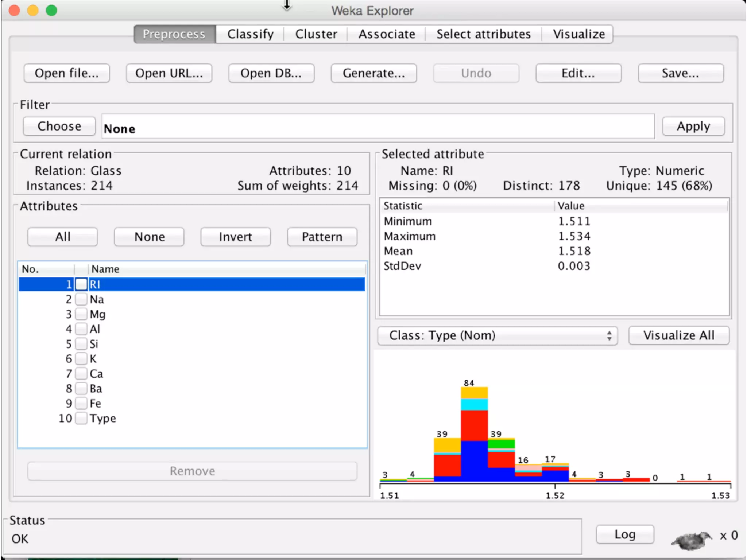Open the Log window
The width and height of the screenshot is (747, 560).
625,534
